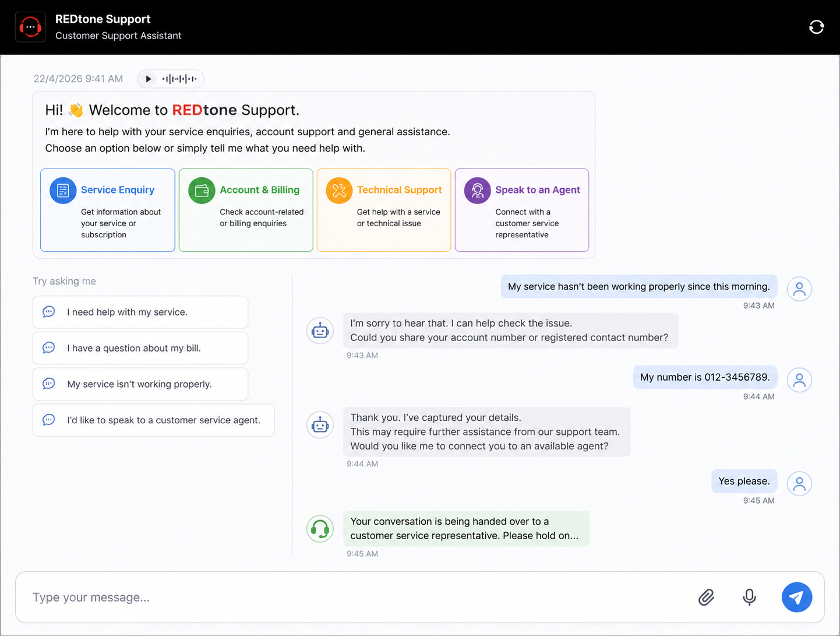Image resolution: width=840 pixels, height=636 pixels.
Task: Click user avatar next to the "My service hasn't been working" message
Action: point(799,289)
